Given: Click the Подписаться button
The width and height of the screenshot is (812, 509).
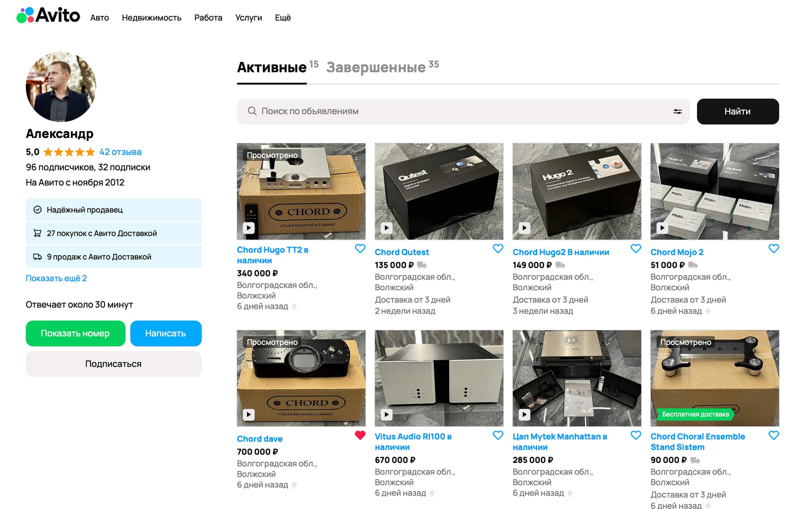Looking at the screenshot, I should tap(113, 364).
